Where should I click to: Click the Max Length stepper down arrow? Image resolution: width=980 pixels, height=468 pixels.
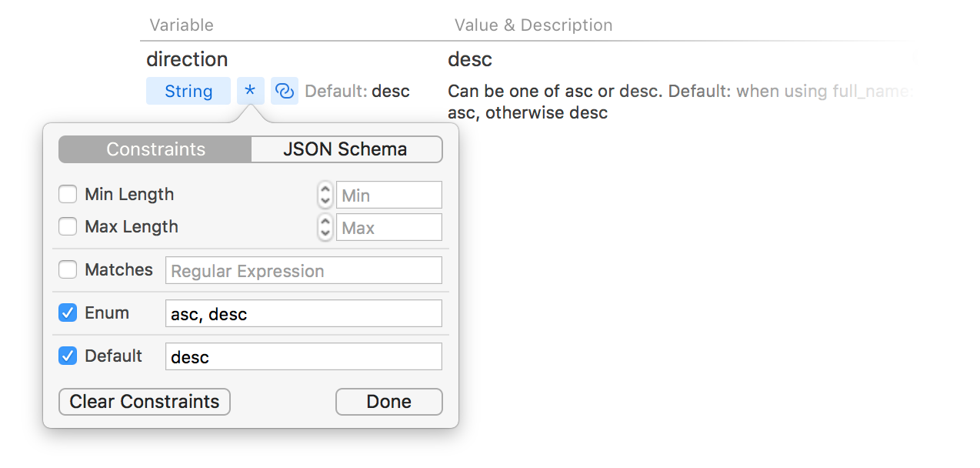pyautogui.click(x=325, y=232)
